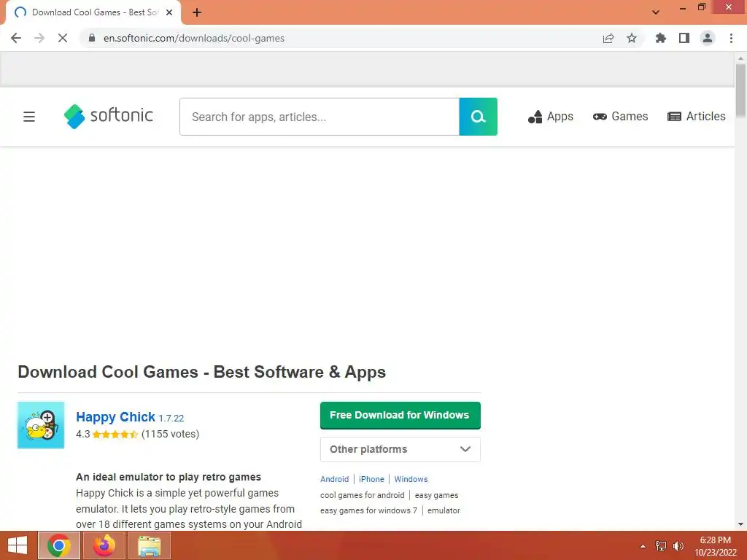Click the Windows platform link
Image resolution: width=747 pixels, height=560 pixels.
point(411,479)
